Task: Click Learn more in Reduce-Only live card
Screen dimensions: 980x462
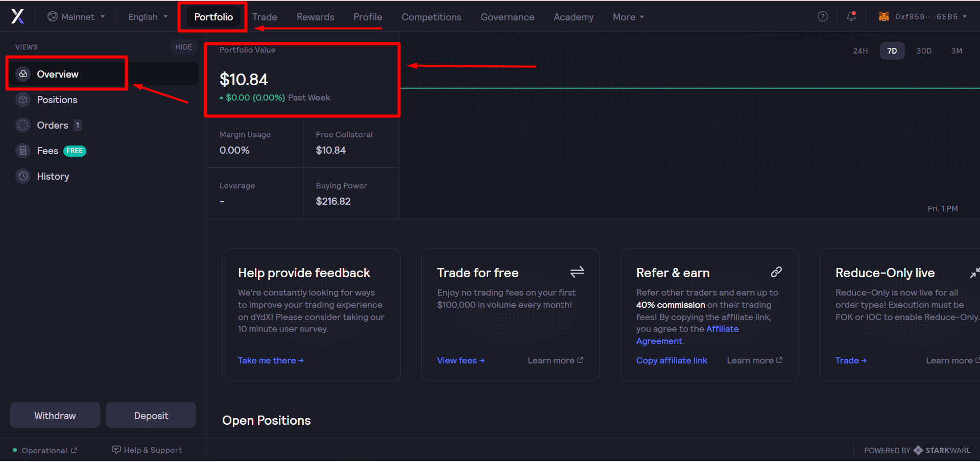Action: (952, 360)
